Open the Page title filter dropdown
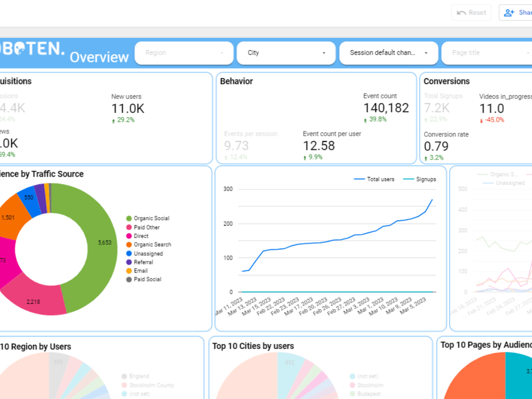Screen dimensions: 532x399 (487, 53)
